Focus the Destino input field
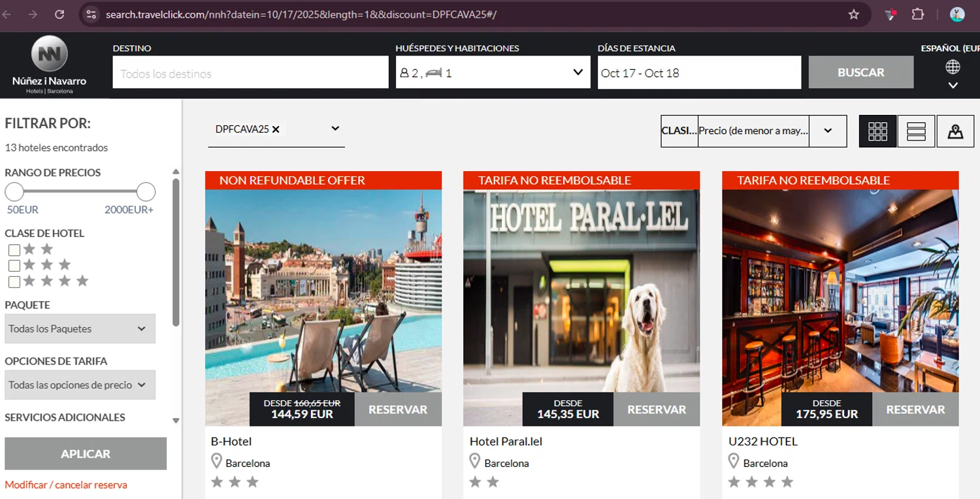Screen dimensions: 980x499 point(250,72)
